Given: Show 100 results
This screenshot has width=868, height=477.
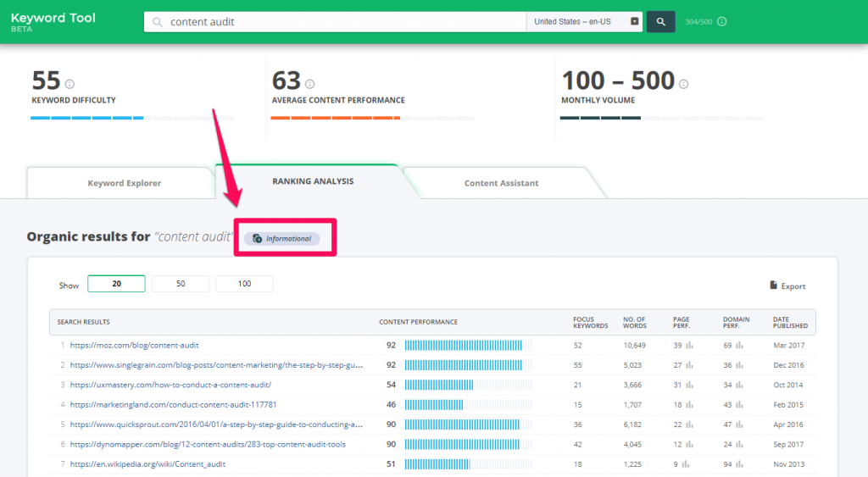Looking at the screenshot, I should 244,283.
